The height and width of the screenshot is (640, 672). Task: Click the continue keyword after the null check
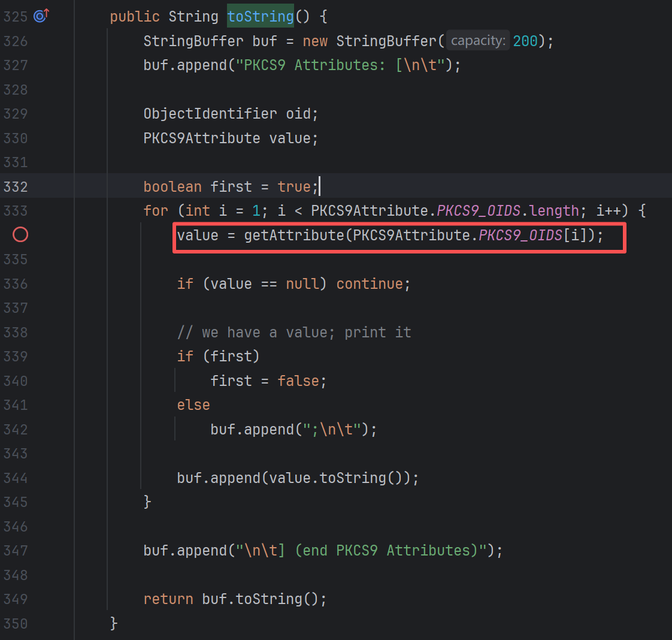pyautogui.click(x=369, y=283)
